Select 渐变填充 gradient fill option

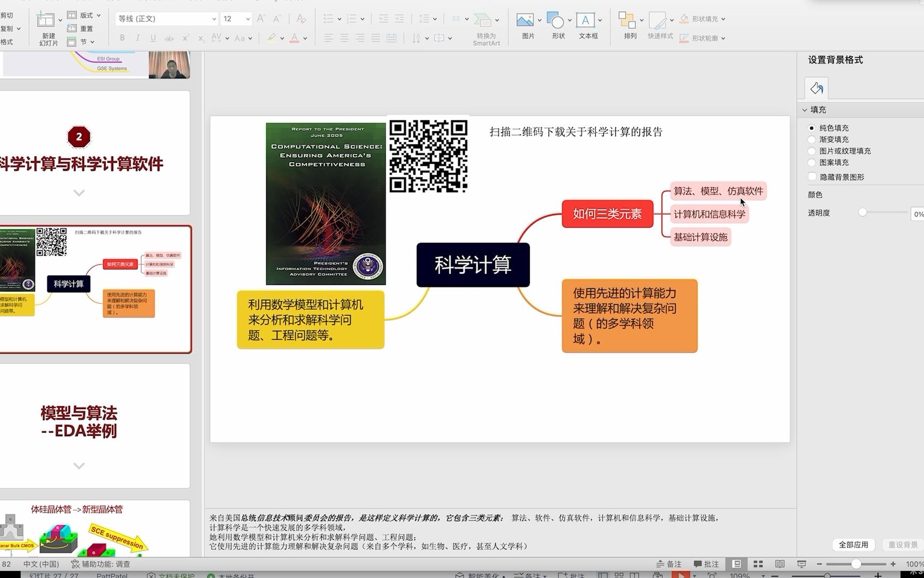[x=812, y=139]
